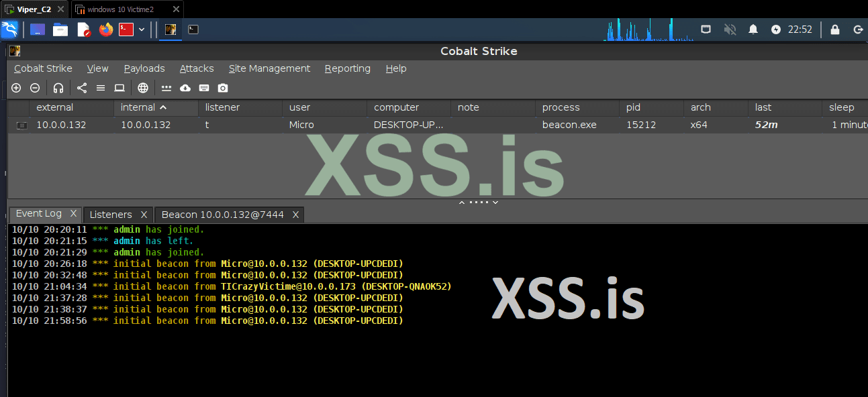Click the 52m last check-in cell
868x397 pixels.
(784, 125)
